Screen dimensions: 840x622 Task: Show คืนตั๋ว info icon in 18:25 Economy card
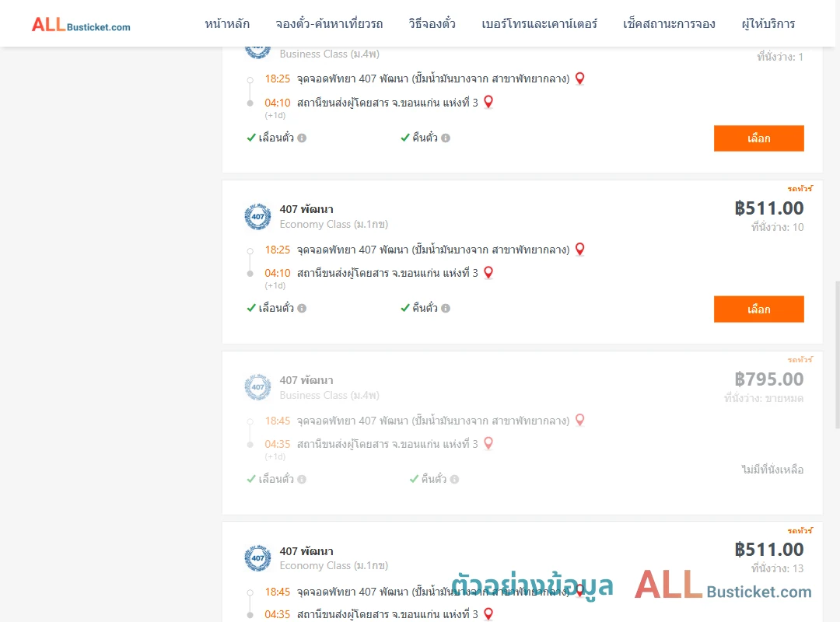click(446, 308)
